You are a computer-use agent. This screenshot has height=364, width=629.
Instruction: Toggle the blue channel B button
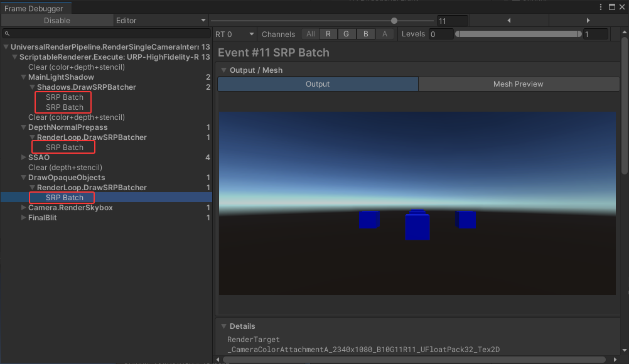pyautogui.click(x=365, y=34)
